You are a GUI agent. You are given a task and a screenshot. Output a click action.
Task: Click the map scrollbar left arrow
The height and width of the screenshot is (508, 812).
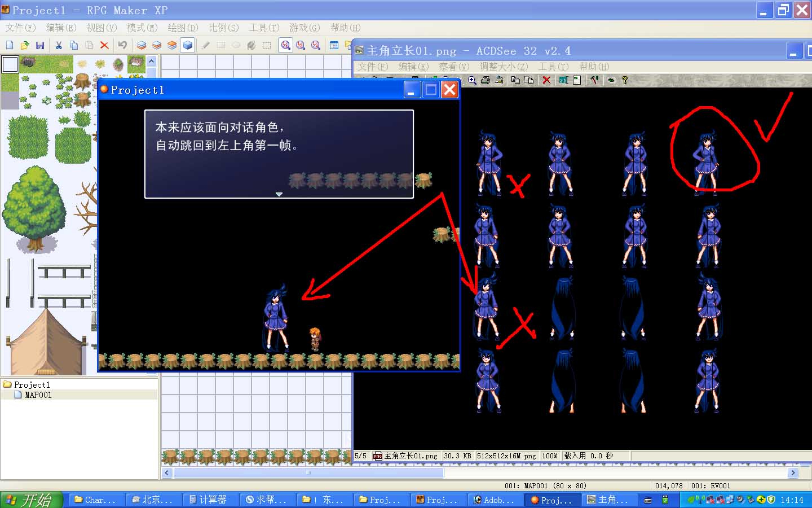[x=167, y=473]
